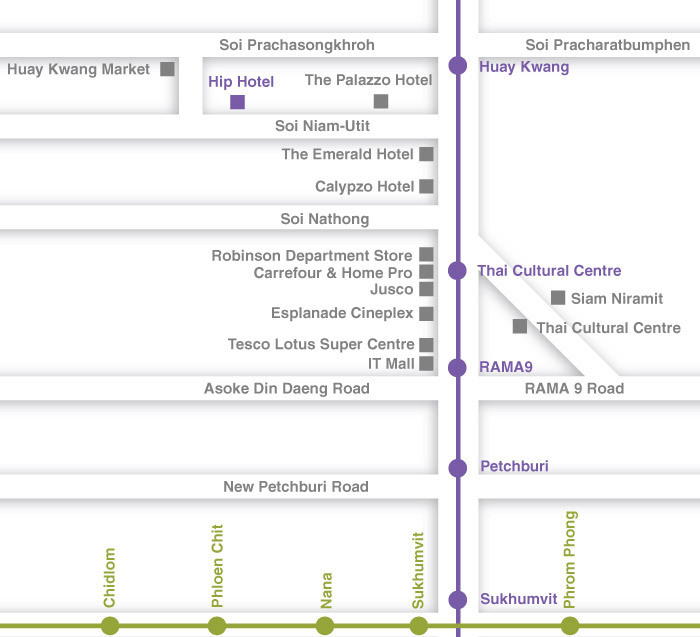The image size is (700, 637).
Task: Click the IT Mall marker square
Action: click(x=426, y=363)
